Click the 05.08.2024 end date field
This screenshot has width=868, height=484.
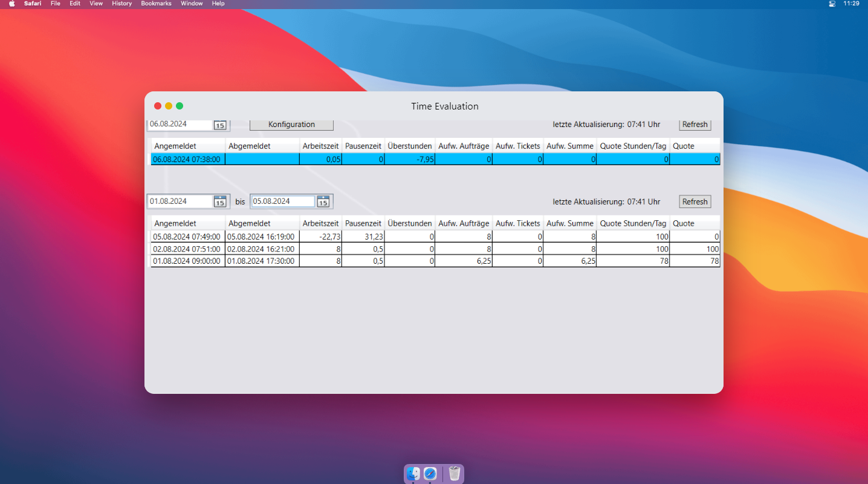283,201
